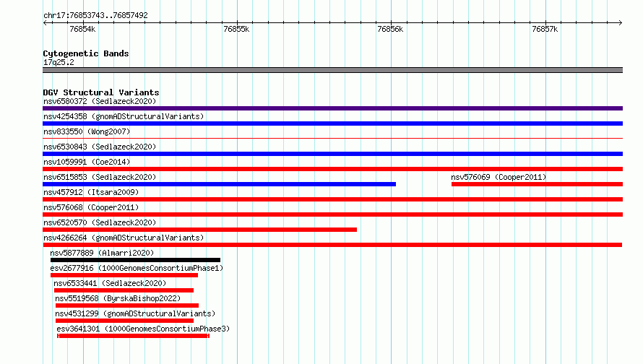643x364 pixels.
Task: Open the nsv4254358 (gnomADStructuralVariants) label
Action: [124, 116]
